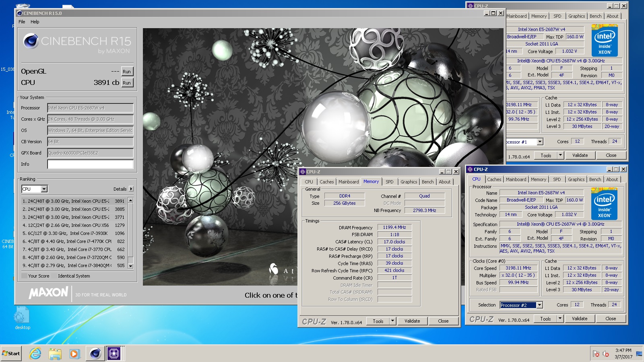Open the Help menu in Cinebench
This screenshot has width=644, height=362.
click(x=35, y=22)
